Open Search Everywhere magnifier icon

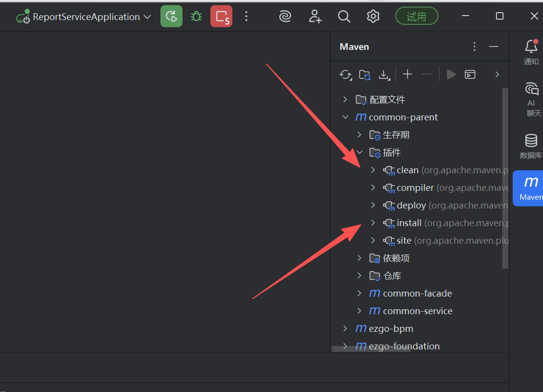click(344, 16)
